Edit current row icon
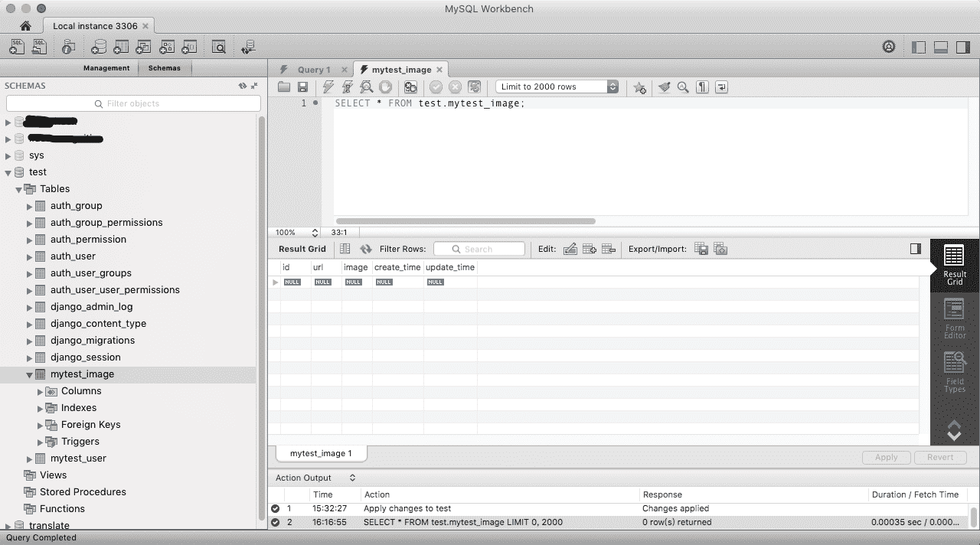Screen dimensions: 980x545 pyautogui.click(x=570, y=249)
